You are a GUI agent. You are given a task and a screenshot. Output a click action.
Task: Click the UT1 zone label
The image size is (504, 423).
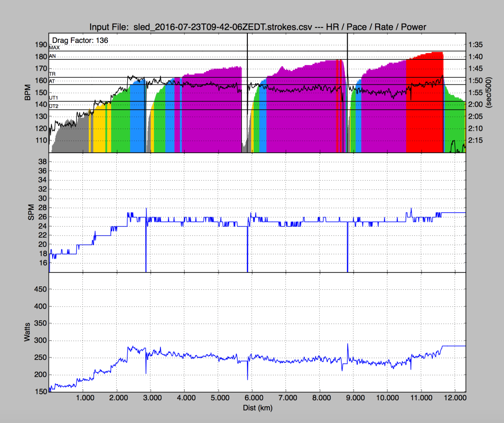click(54, 98)
